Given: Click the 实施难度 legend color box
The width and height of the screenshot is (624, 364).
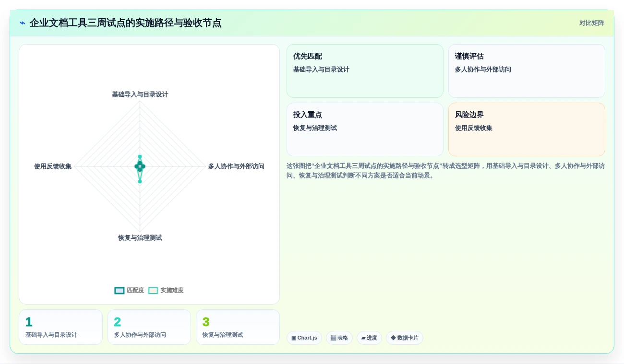Looking at the screenshot, I should [153, 291].
